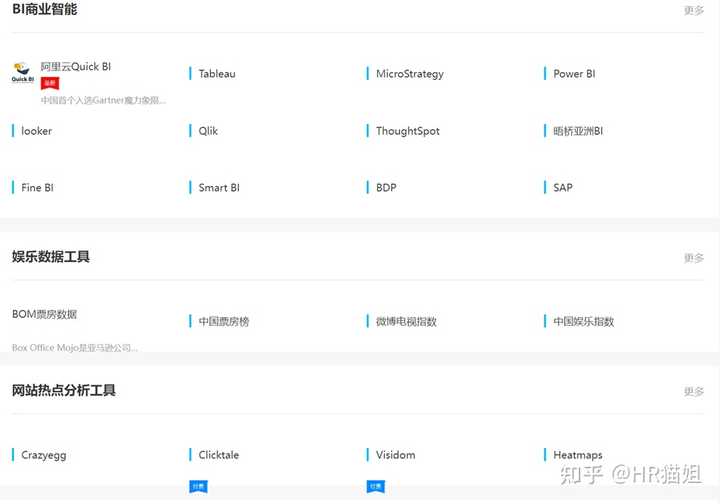Viewport: 720px width, 504px height.
Task: Click 更多 in the 网站热点分析工具 section
Action: coord(693,391)
